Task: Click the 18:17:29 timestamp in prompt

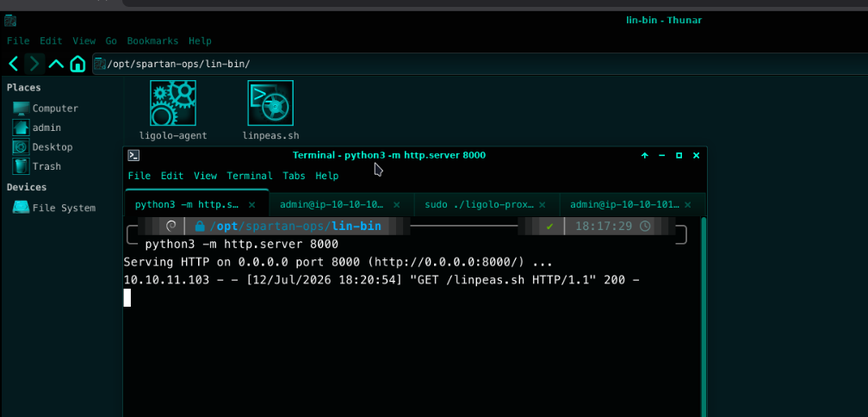Action: (x=604, y=226)
